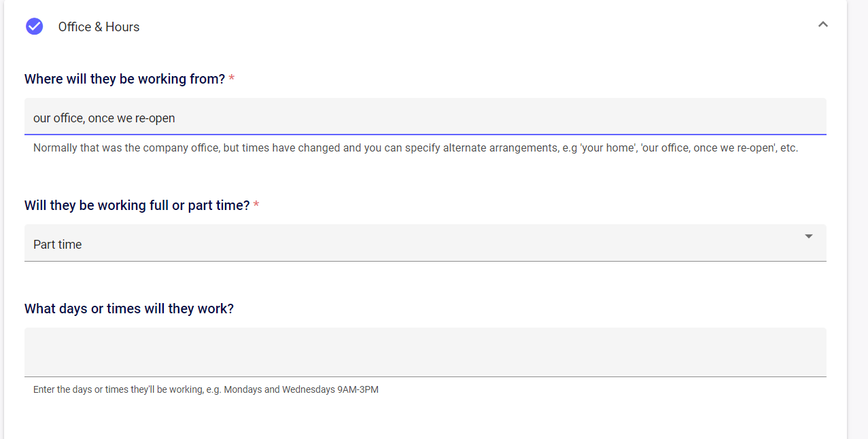Screen dimensions: 868x439
Task: Click the "What days or times will they work?" label
Action: (x=129, y=309)
